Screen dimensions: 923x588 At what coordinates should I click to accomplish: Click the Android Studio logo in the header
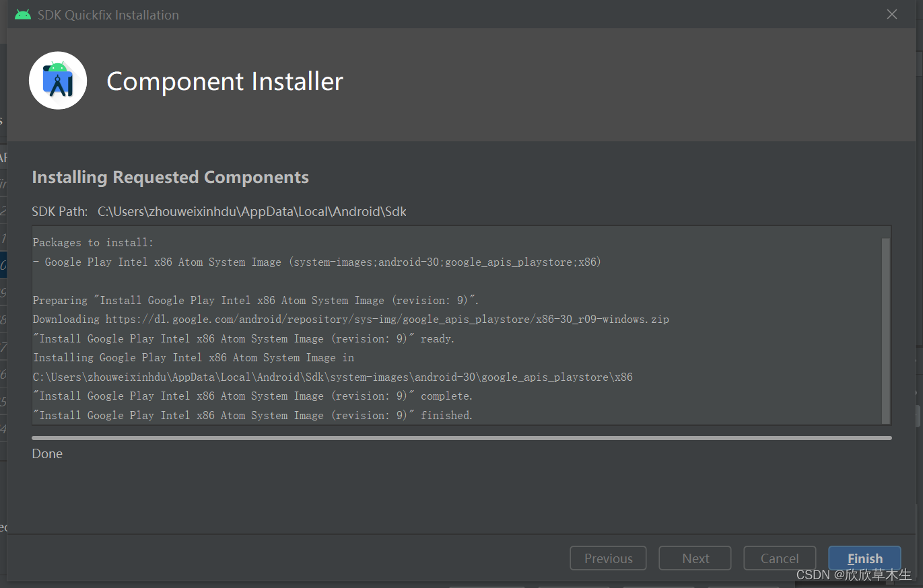(58, 81)
